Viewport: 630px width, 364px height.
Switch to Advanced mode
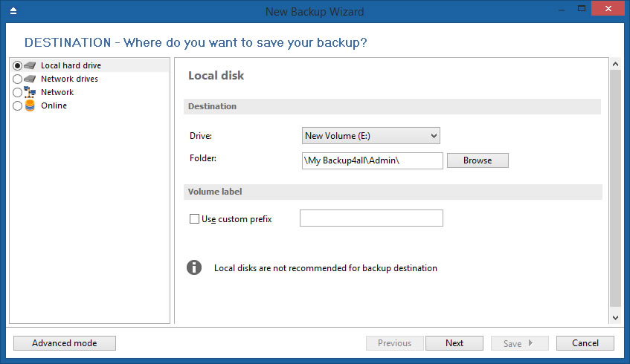pyautogui.click(x=65, y=343)
